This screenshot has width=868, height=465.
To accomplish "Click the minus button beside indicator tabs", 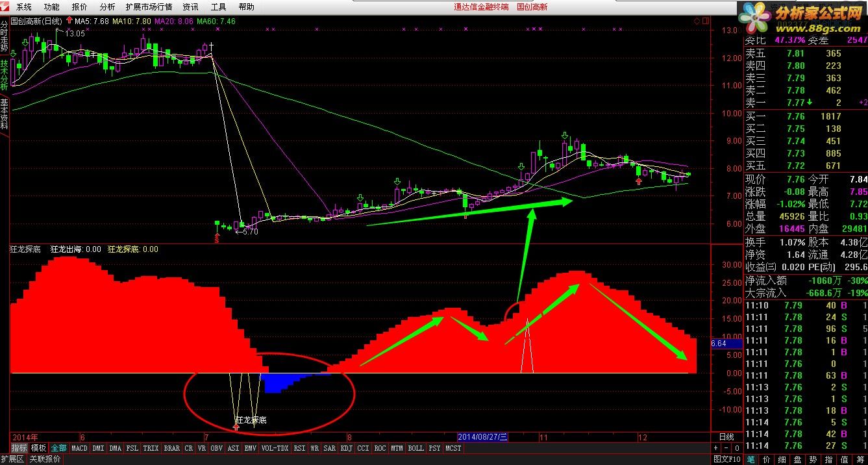I will [x=726, y=448].
